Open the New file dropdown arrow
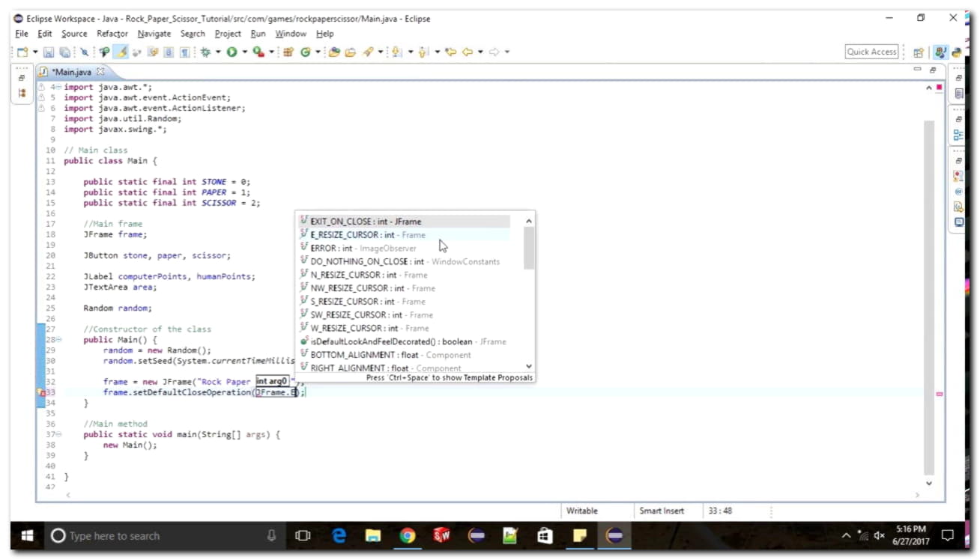Screen dimensions: 980x560 [x=34, y=52]
